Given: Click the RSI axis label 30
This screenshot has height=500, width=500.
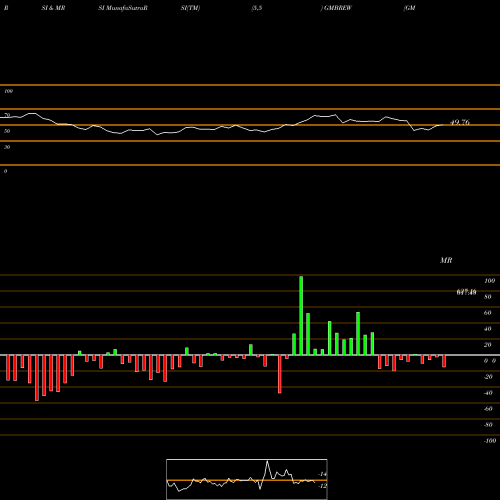Looking at the screenshot, I should point(7,147).
